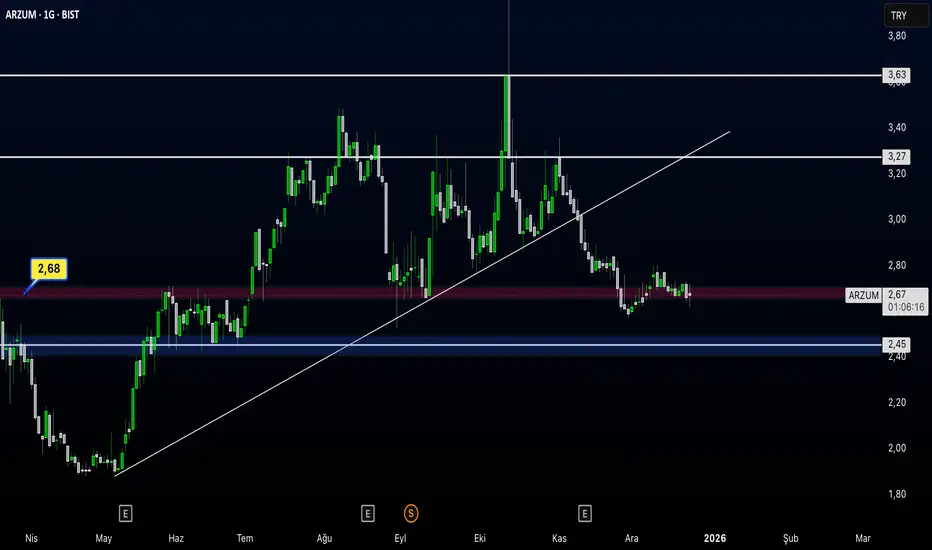Click the Tem month label
932x550 pixels.
click(245, 538)
